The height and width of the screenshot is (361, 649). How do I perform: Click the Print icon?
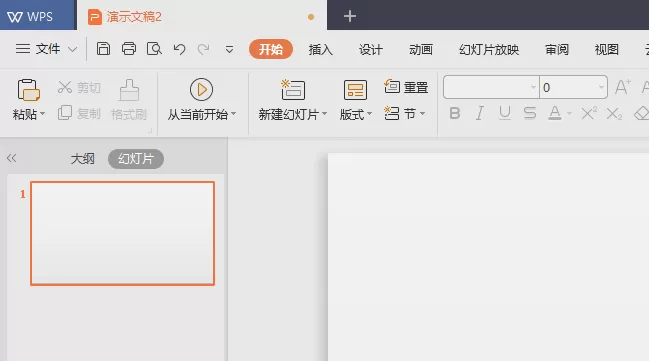tap(129, 49)
